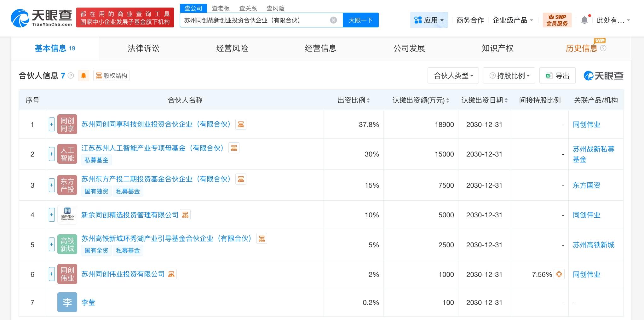Click the 导出 export button
Screen dimensions: 644x320
557,76
